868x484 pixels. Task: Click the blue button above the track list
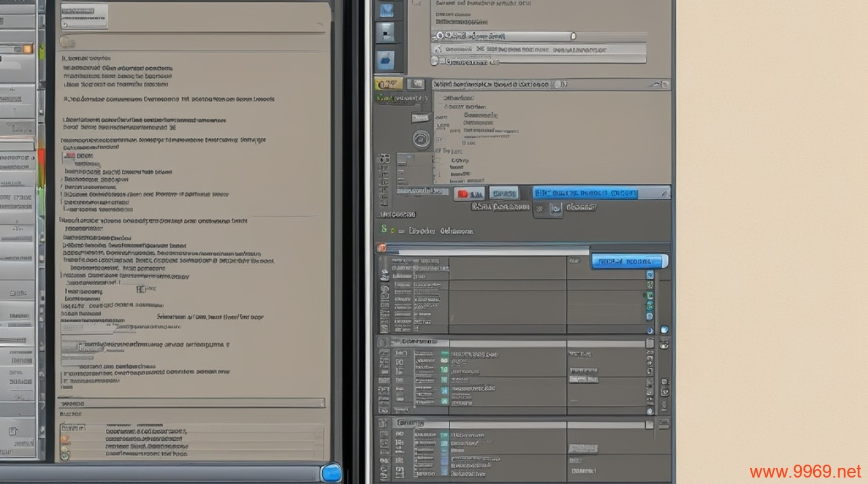[630, 261]
